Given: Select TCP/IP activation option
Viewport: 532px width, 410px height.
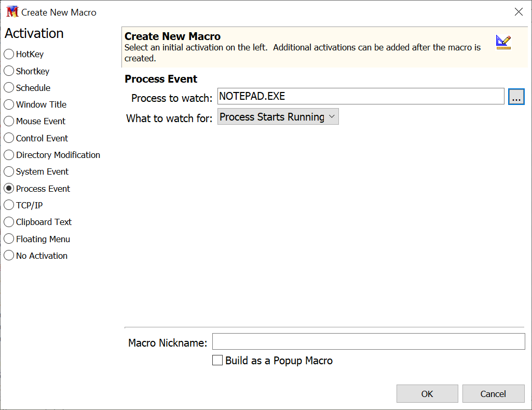Looking at the screenshot, I should pos(9,205).
